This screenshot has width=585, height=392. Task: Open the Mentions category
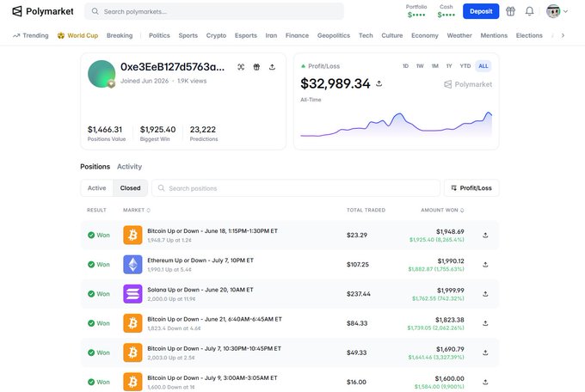(x=494, y=35)
